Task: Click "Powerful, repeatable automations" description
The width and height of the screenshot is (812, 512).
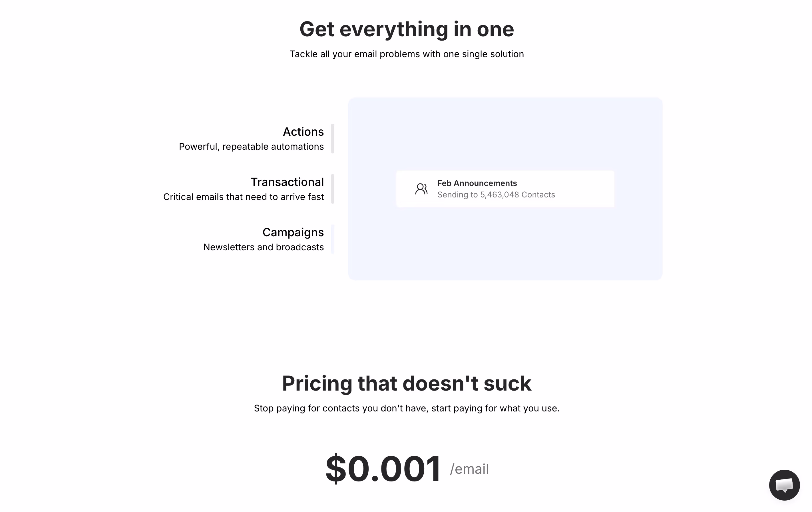Action: 251,147
